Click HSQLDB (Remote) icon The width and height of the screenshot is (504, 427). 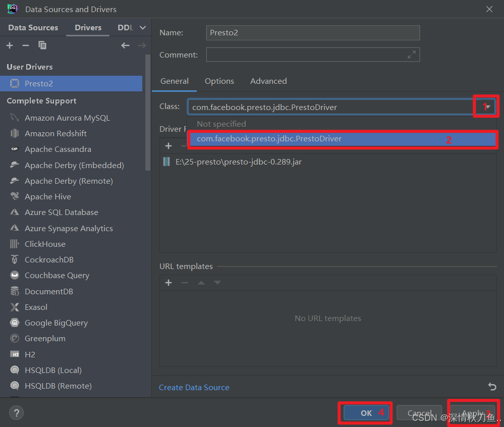(x=15, y=386)
